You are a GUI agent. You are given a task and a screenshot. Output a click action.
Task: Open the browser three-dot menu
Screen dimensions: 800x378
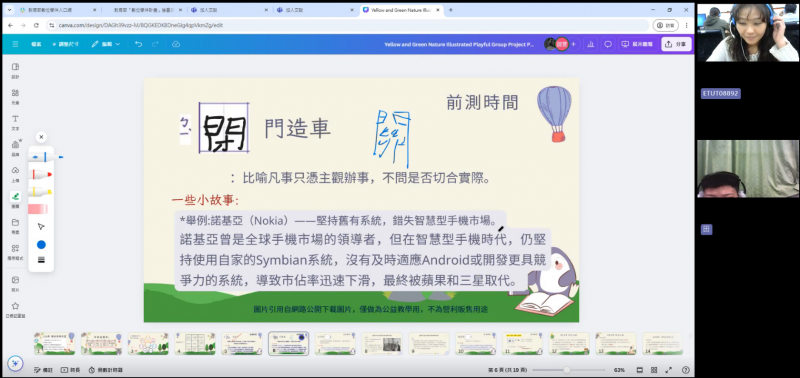click(687, 25)
